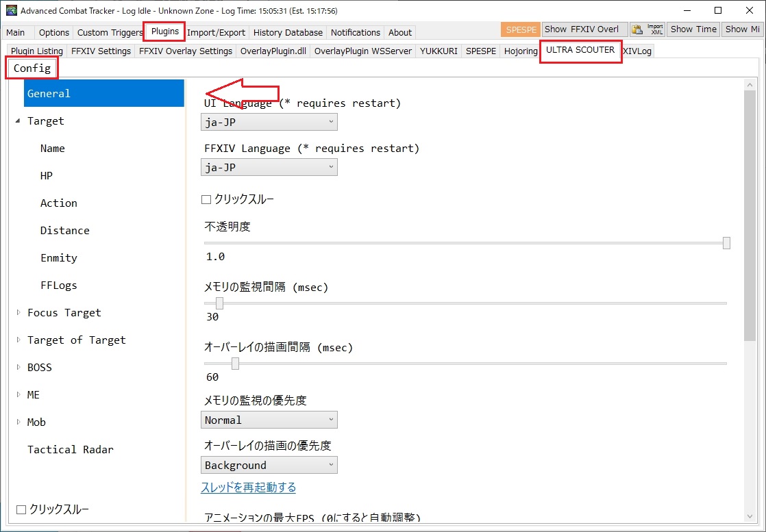Collapse the Target tree node

[x=18, y=121]
